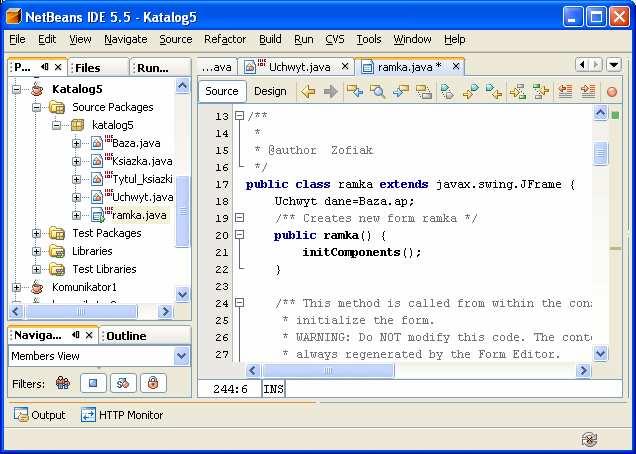636x454 pixels.
Task: Close the Navigator panel tab
Action: point(89,335)
